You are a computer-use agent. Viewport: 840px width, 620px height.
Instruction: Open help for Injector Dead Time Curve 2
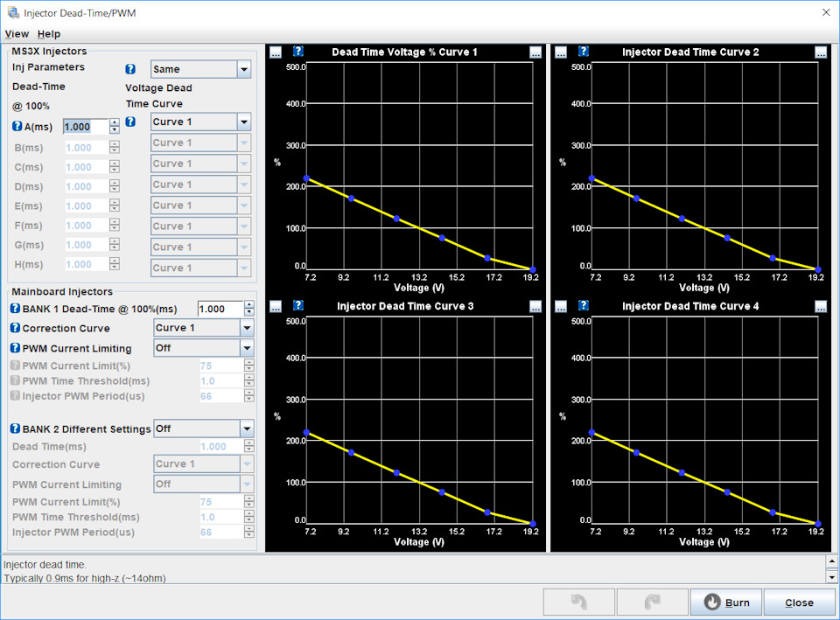[x=584, y=52]
